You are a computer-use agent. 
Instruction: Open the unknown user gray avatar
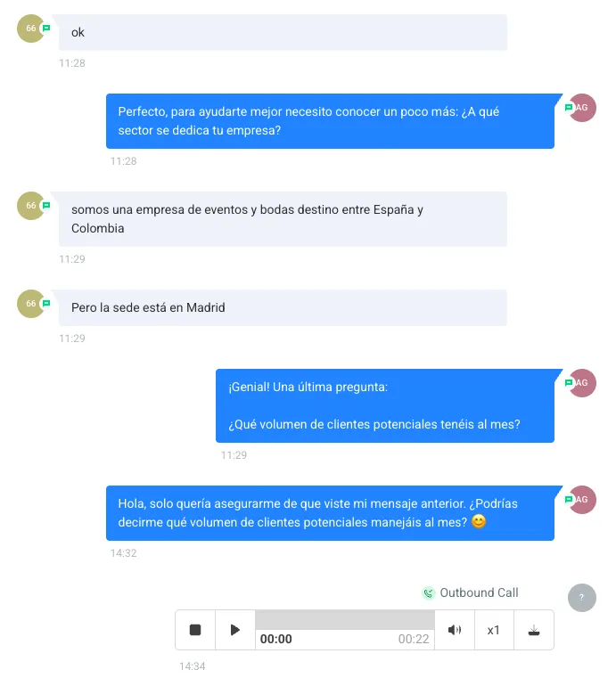point(582,598)
